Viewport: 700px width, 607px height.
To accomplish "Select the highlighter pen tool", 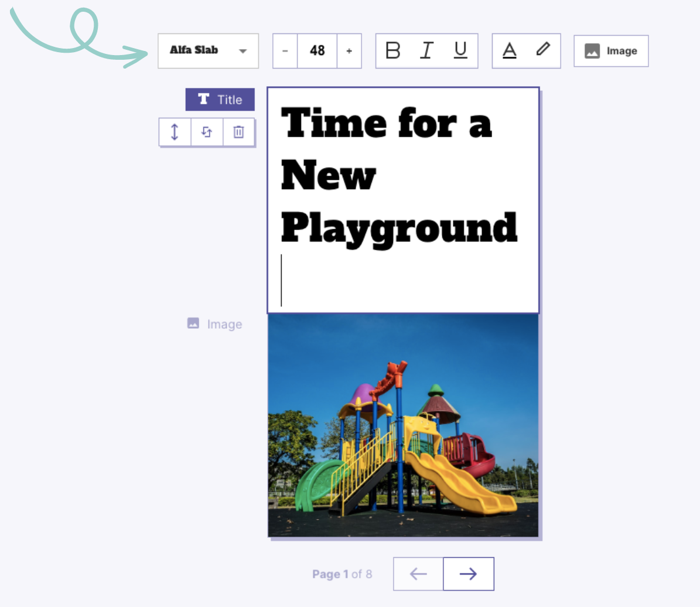I will (x=543, y=49).
